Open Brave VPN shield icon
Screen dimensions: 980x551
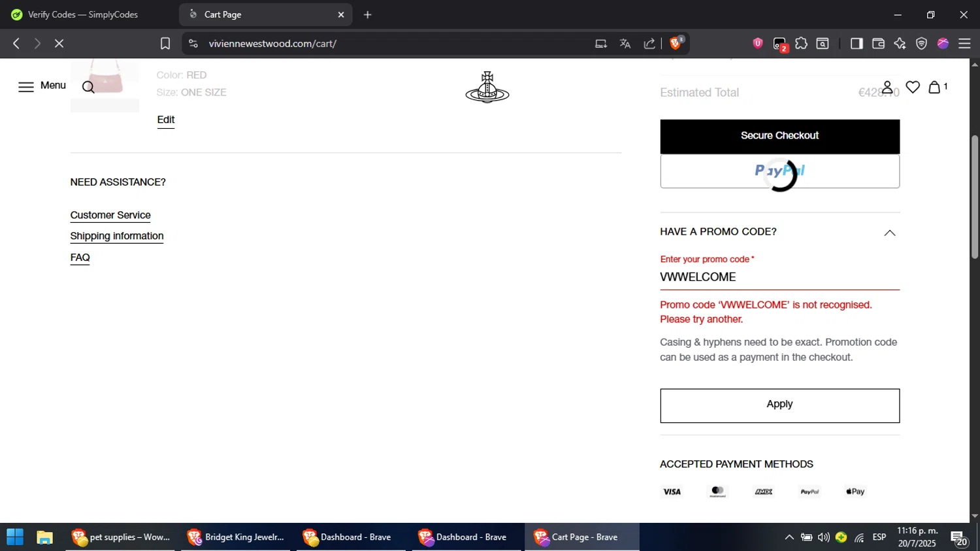click(921, 44)
